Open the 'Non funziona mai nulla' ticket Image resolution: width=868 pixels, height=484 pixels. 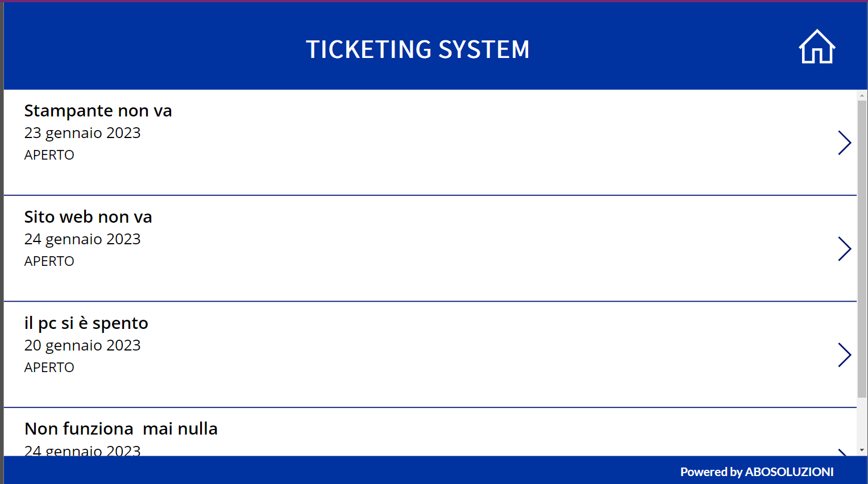(121, 429)
